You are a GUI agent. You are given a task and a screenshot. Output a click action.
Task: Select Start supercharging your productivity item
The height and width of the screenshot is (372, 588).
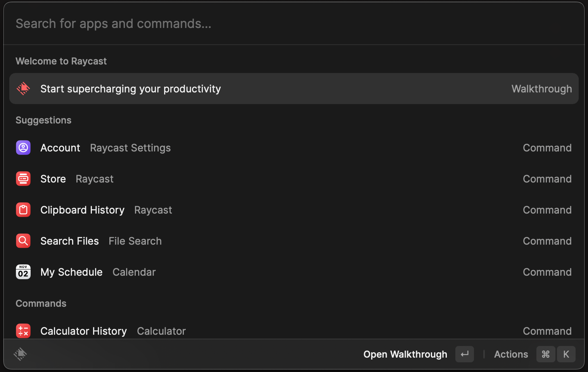[130, 89]
